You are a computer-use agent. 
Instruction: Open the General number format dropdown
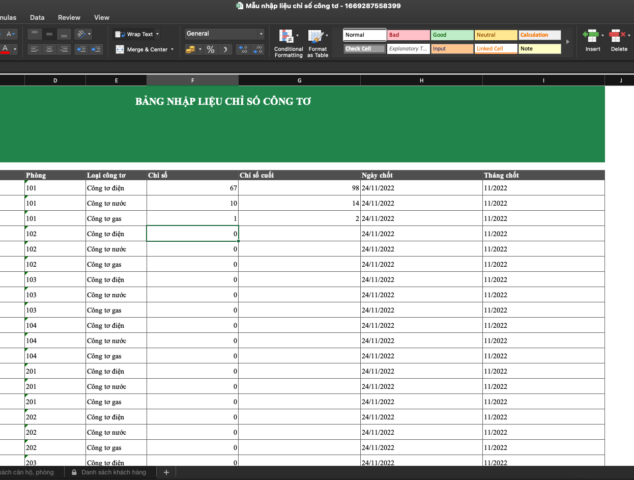click(x=224, y=34)
